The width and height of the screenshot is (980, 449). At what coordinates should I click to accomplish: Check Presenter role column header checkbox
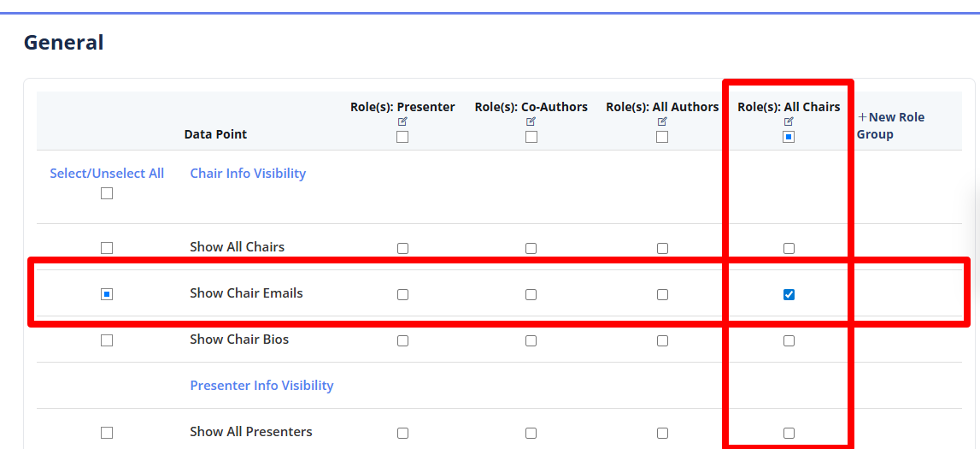point(402,137)
